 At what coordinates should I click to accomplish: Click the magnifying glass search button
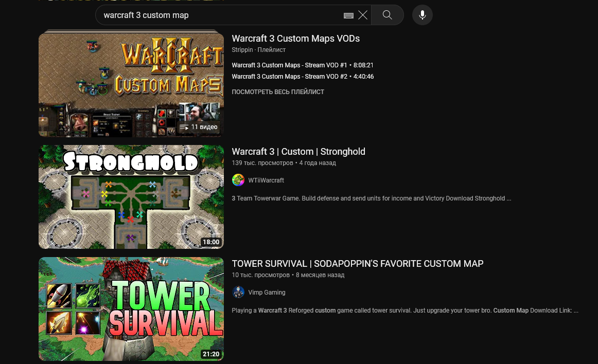[387, 15]
